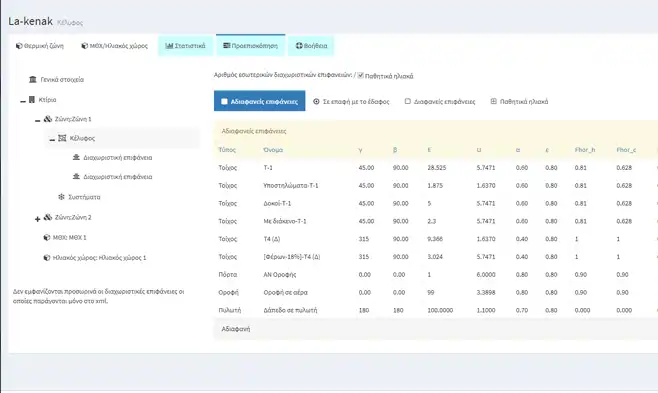Select the Αδιαφανείς επιφάνειες button
The width and height of the screenshot is (658, 393).
259,101
